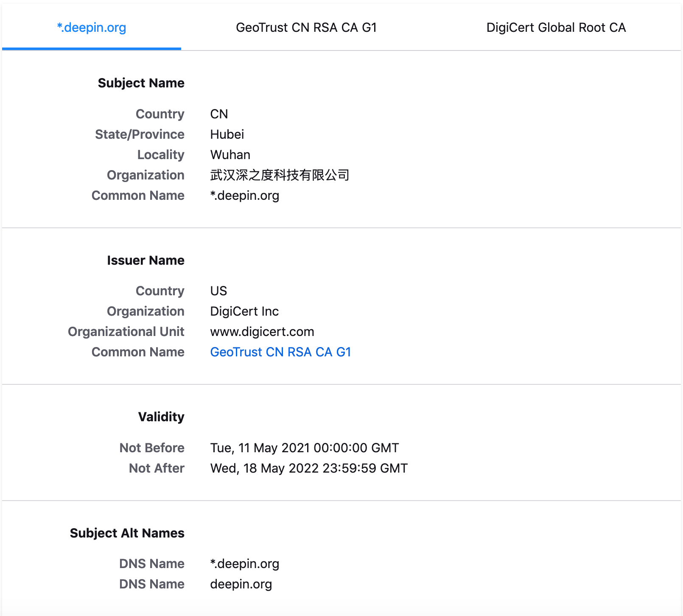Image resolution: width=683 pixels, height=616 pixels.
Task: Click the second DNS Name value deepin.org
Action: point(241,584)
